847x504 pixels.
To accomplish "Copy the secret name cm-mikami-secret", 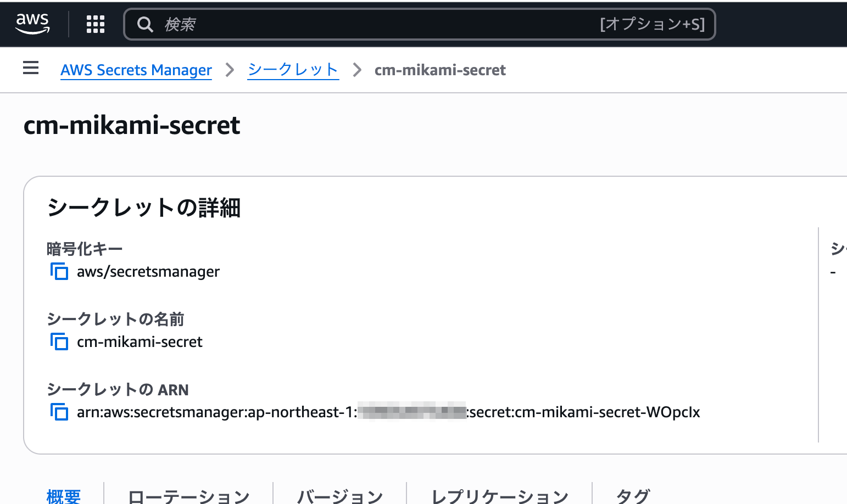I will [59, 341].
